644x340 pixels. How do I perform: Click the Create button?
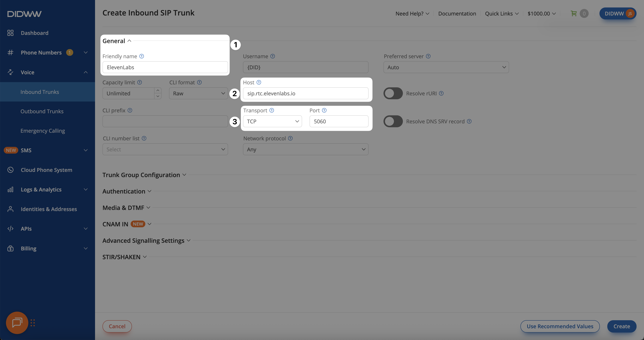621,326
